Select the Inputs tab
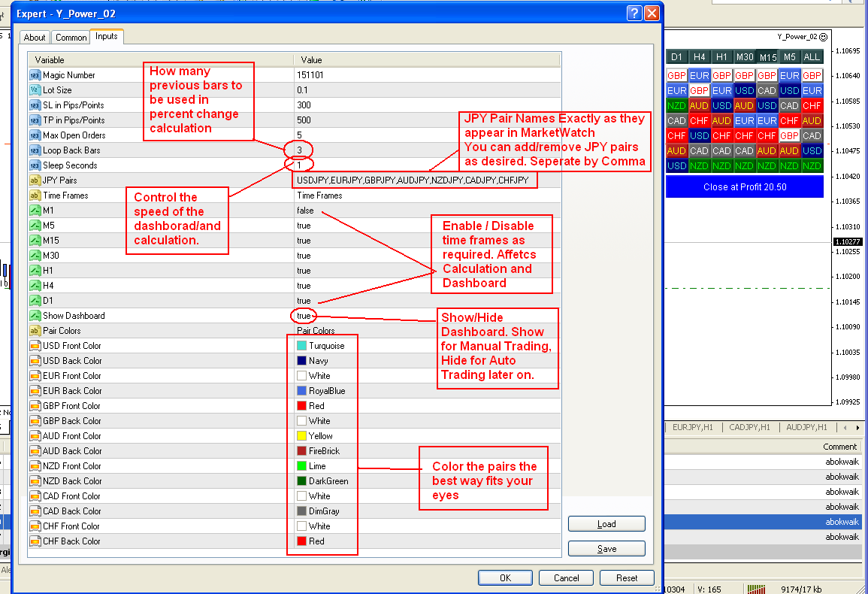The width and height of the screenshot is (868, 594). (106, 36)
